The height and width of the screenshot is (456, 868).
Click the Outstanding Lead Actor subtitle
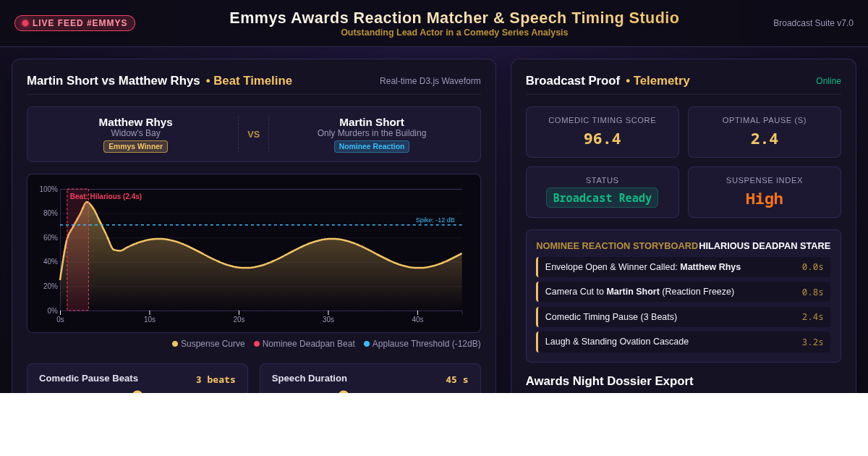(x=454, y=33)
